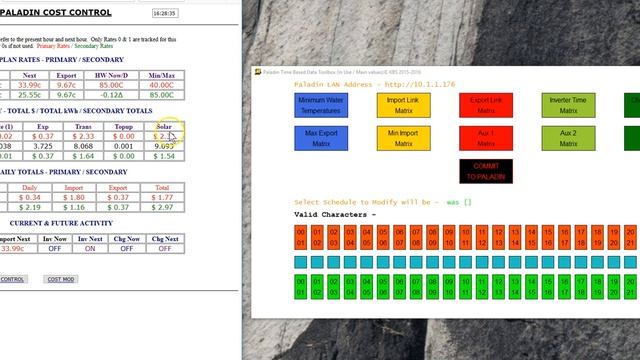Select orange hour box 16 17

tap(564, 237)
